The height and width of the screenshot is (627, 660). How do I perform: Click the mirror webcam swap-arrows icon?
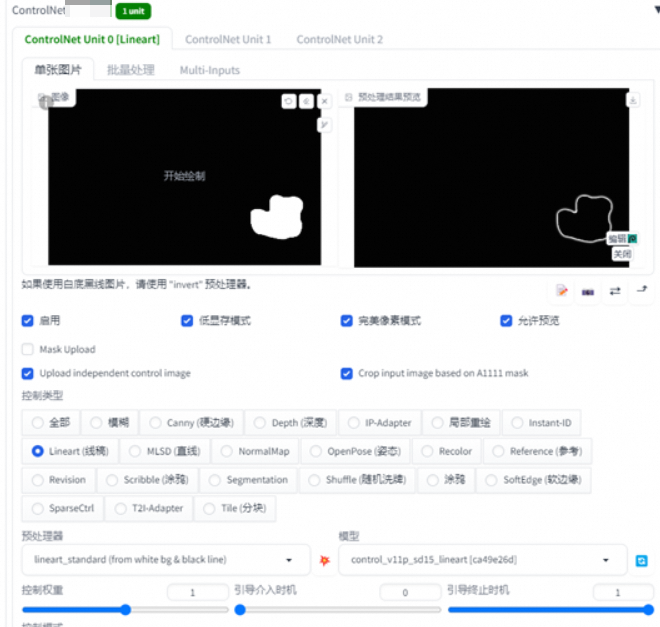click(x=615, y=291)
